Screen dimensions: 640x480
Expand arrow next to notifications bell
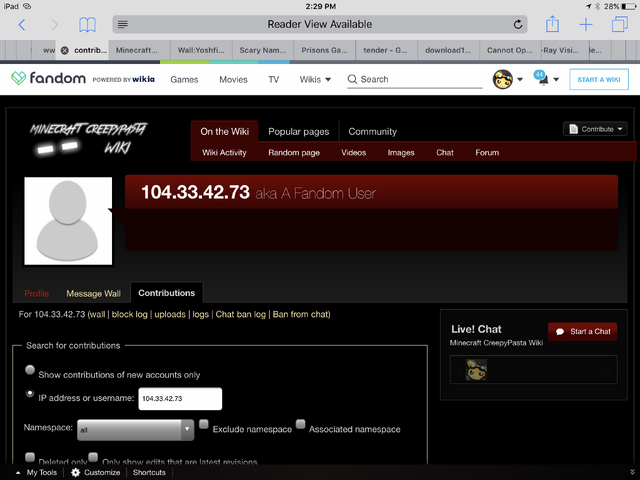556,80
